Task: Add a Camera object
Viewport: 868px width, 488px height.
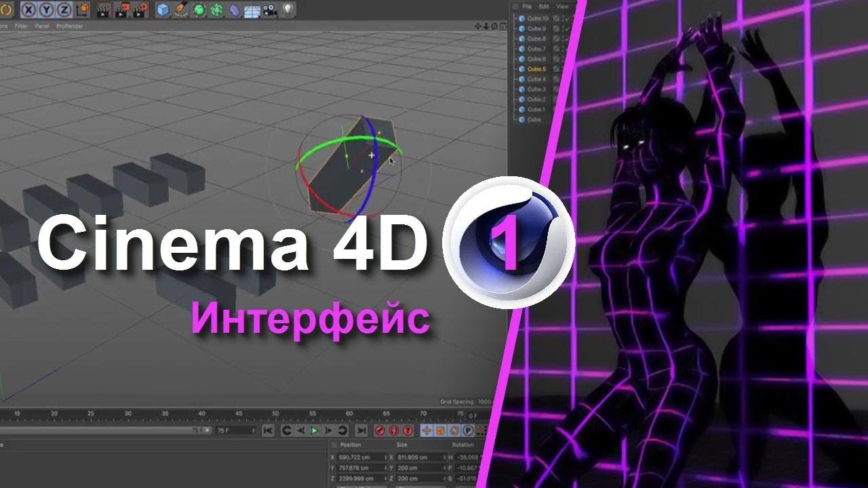Action: pos(270,9)
